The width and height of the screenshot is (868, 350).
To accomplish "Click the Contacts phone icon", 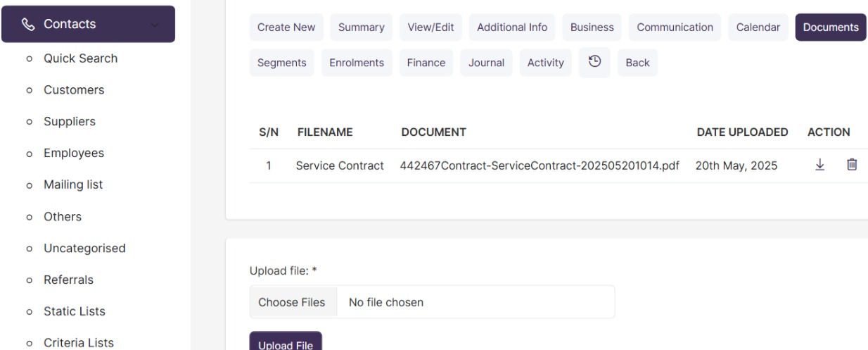I will (29, 25).
